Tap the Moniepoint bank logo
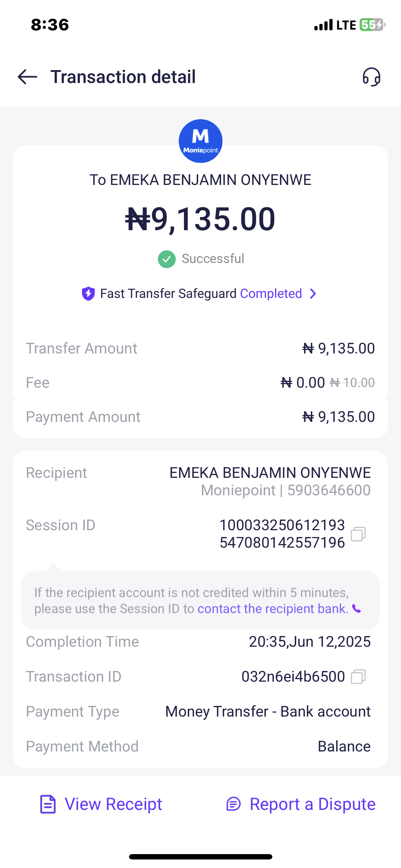 pos(200,141)
